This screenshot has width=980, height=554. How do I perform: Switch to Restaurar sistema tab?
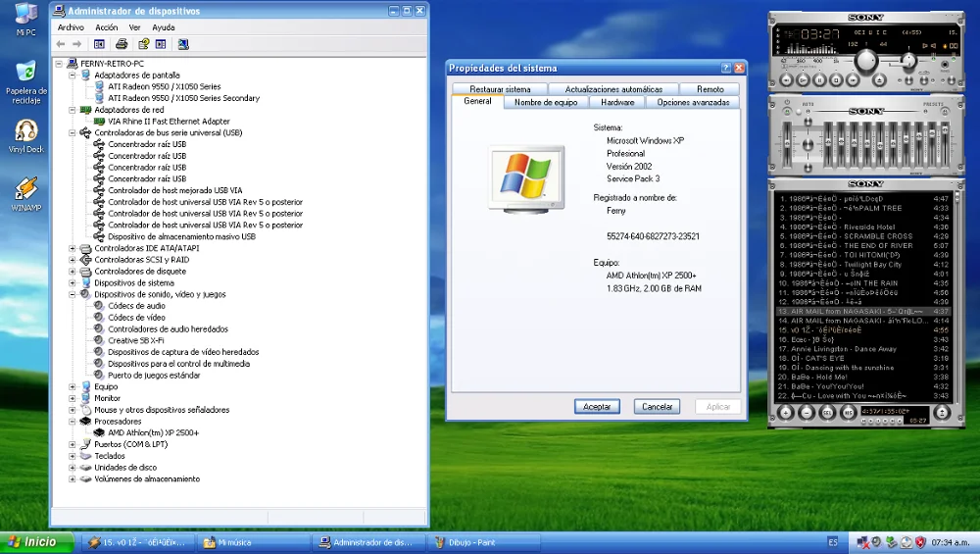500,89
